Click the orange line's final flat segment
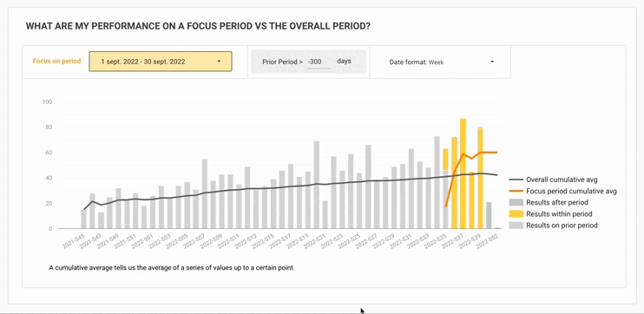The height and width of the screenshot is (314, 644). 489,153
